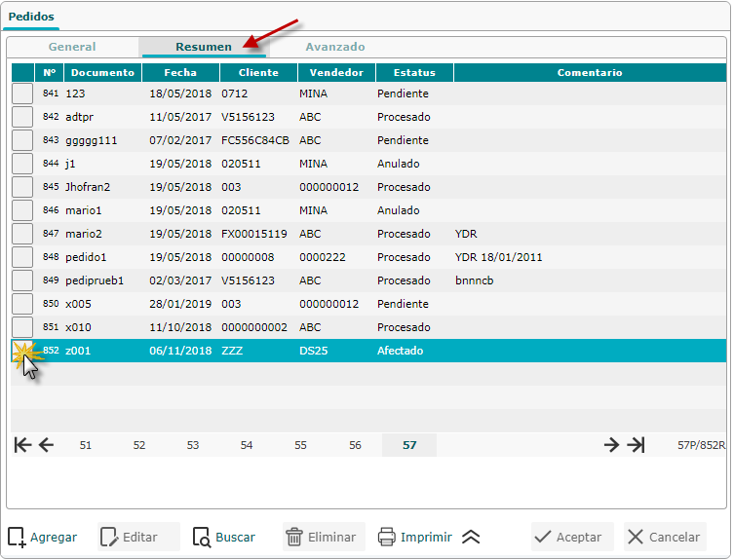734x560 pixels.
Task: Sort by the Estatus column header
Action: [414, 72]
